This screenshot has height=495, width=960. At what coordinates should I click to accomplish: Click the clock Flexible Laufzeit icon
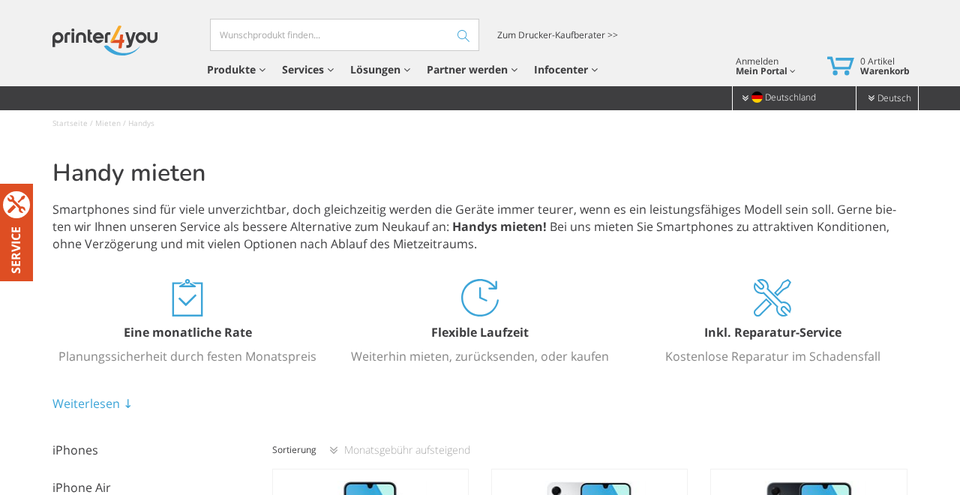click(x=479, y=298)
